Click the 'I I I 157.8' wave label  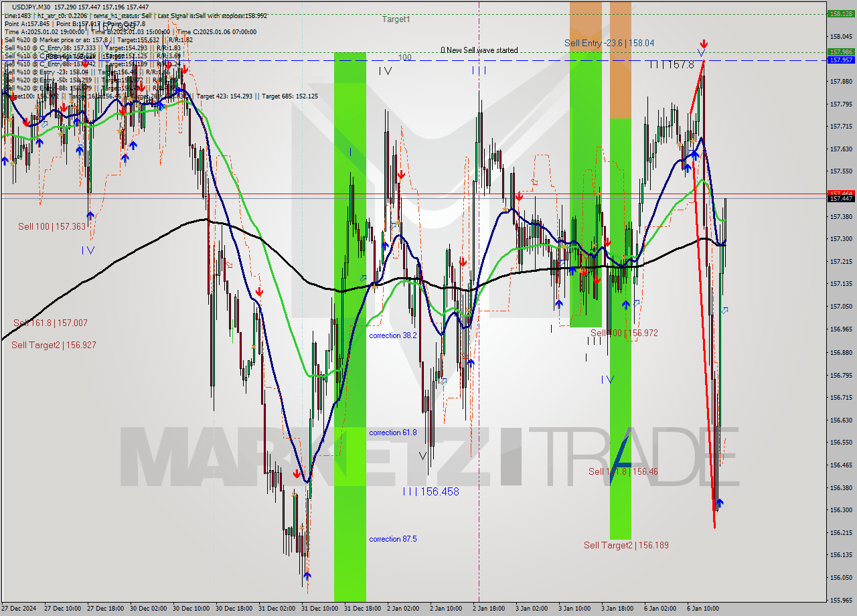672,65
